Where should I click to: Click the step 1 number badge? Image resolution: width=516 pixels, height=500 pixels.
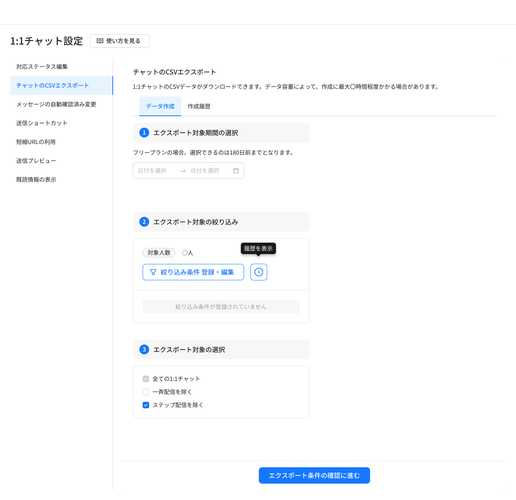(144, 133)
